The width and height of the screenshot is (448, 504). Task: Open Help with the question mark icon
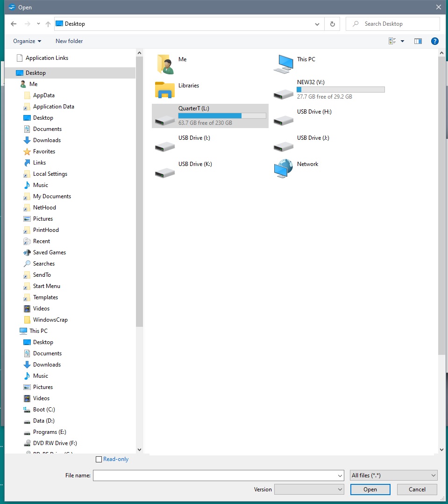(435, 41)
